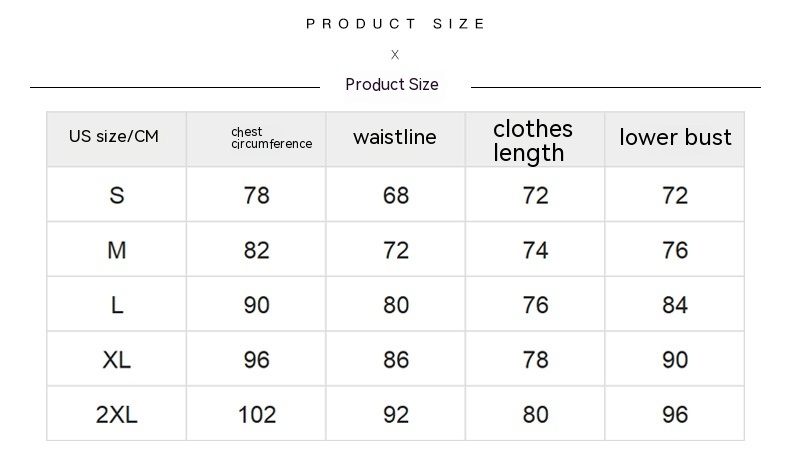Select waistline value 86 in XL row
Image resolution: width=790 pixels, height=451 pixels.
coord(396,359)
